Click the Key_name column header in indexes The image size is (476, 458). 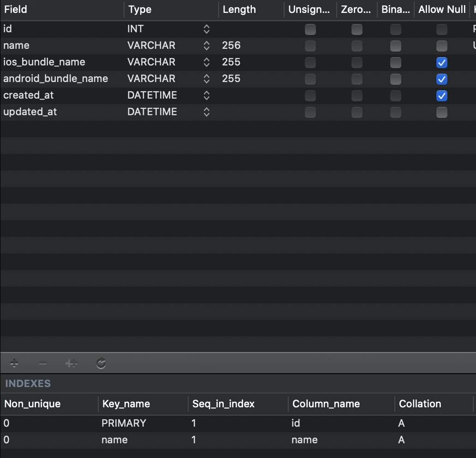point(126,404)
